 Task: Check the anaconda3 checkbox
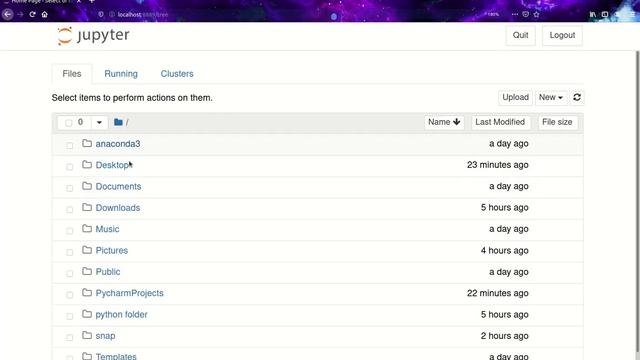(x=69, y=145)
